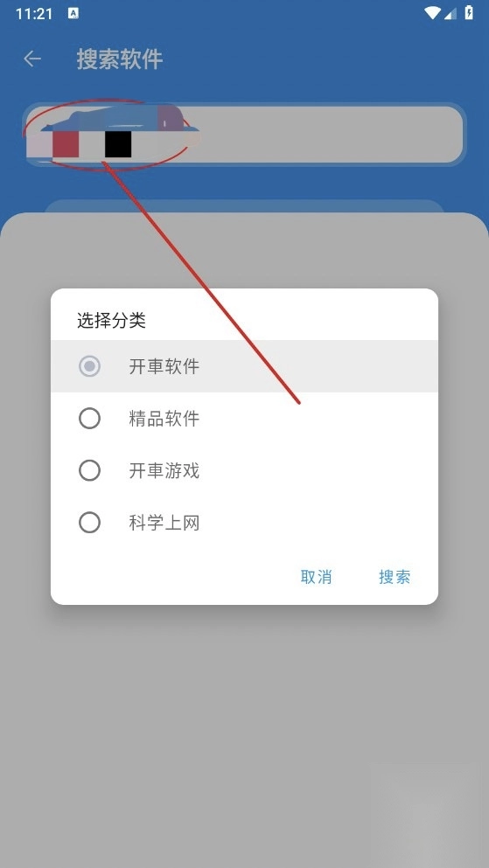
Task: Choose the 精品软件 category label
Action: pyautogui.click(x=164, y=419)
